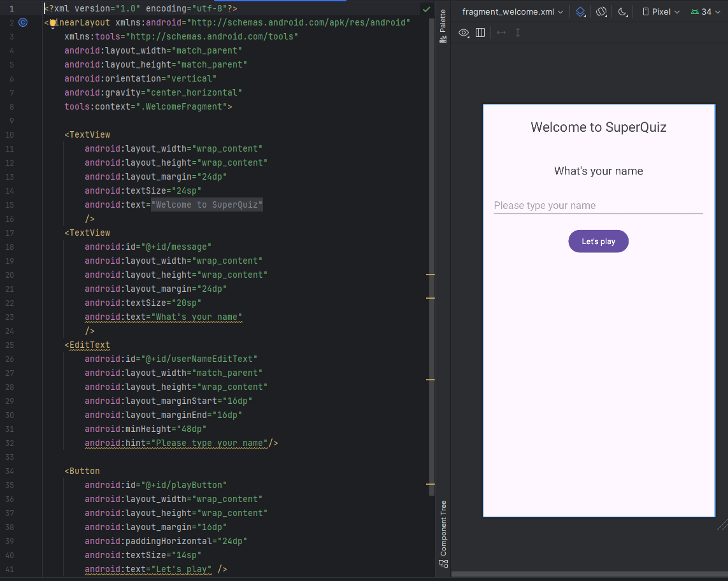Open the Select Design Surface layers button
Image resolution: width=728 pixels, height=581 pixels.
[580, 11]
